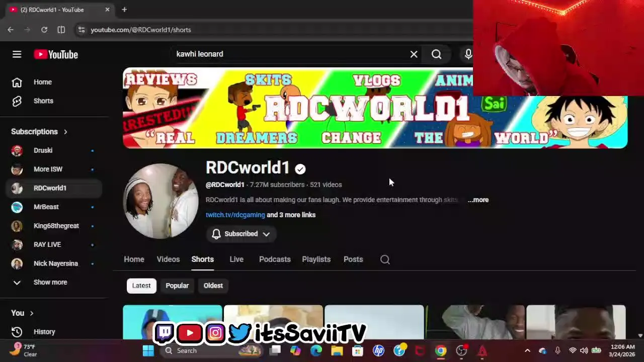Click the Windows taskbar Search box
Screen dimensions: 644x362
coord(211,350)
